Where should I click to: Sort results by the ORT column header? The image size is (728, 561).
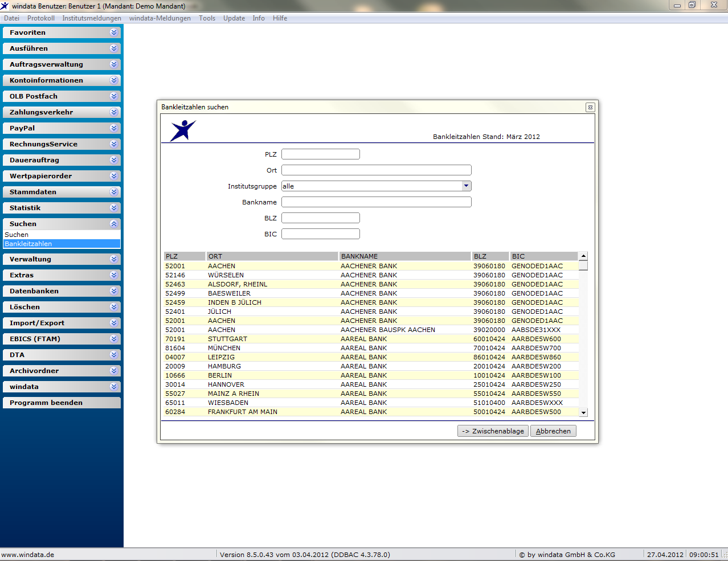[272, 256]
